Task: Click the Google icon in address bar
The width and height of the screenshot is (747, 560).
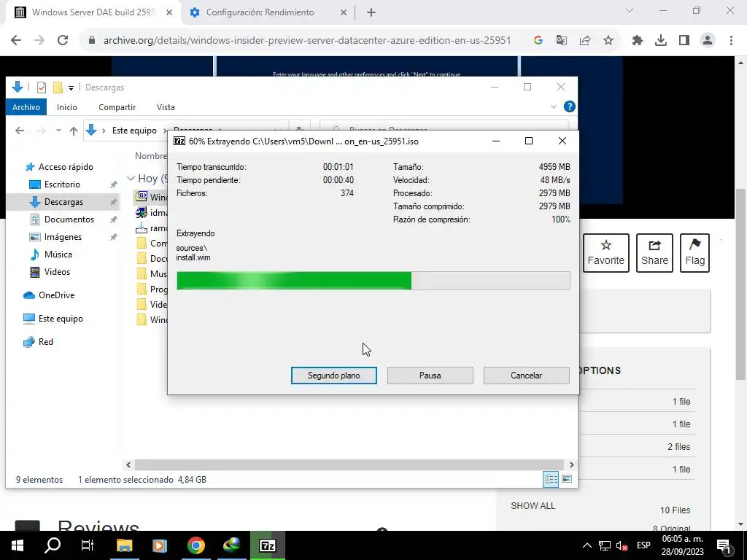Action: 538,41
